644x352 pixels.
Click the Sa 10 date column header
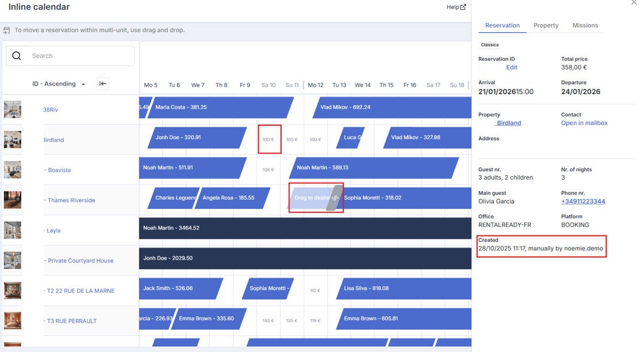269,85
